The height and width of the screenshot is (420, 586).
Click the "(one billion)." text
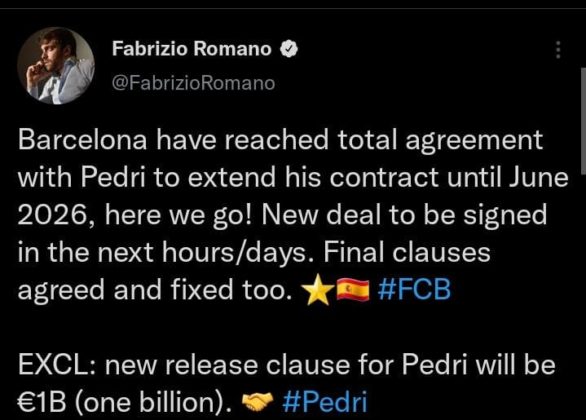(x=154, y=402)
